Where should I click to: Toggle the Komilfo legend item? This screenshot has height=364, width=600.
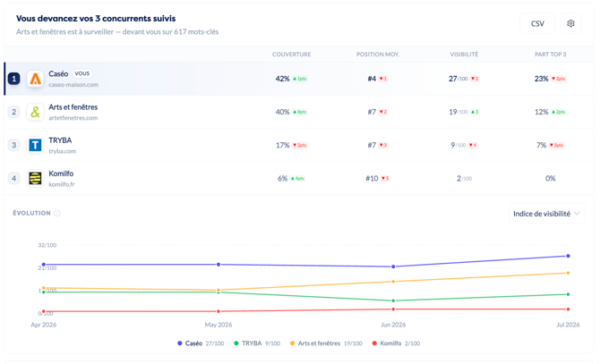(396, 343)
